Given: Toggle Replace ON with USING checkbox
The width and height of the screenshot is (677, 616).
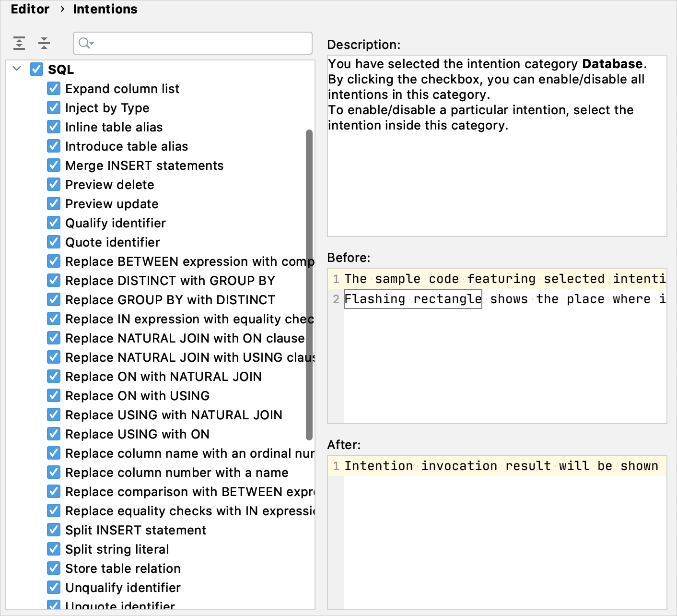Looking at the screenshot, I should [54, 395].
